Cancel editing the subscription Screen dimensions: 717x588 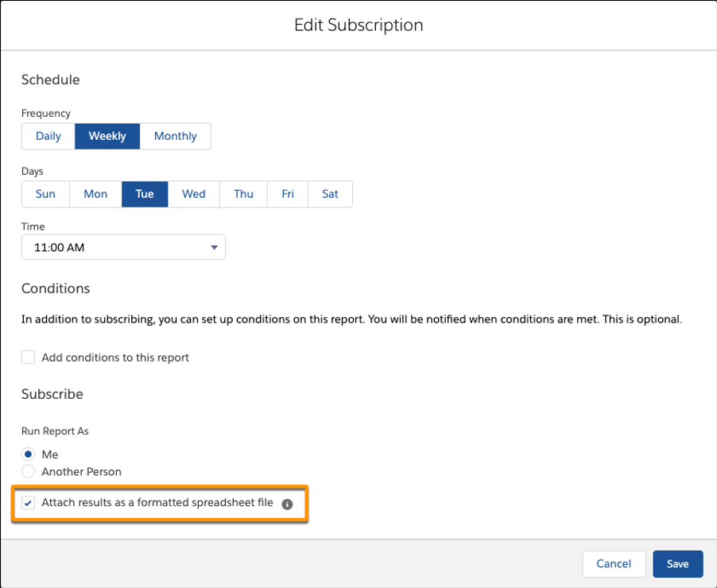(614, 563)
